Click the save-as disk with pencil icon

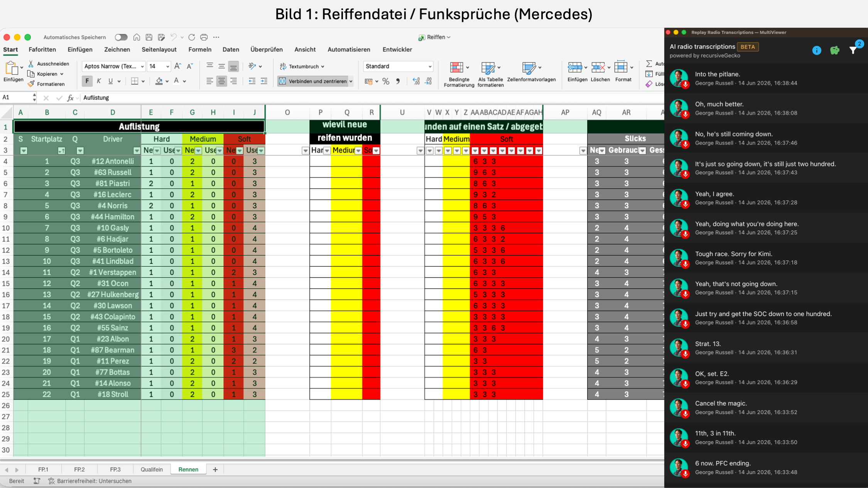click(161, 37)
